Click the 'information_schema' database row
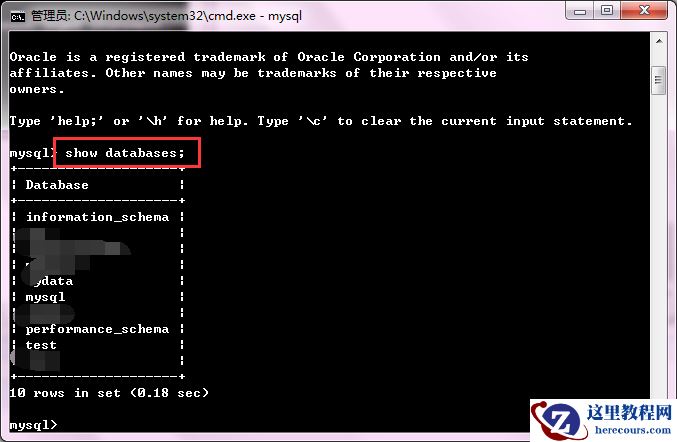This screenshot has height=442, width=677. coord(98,217)
